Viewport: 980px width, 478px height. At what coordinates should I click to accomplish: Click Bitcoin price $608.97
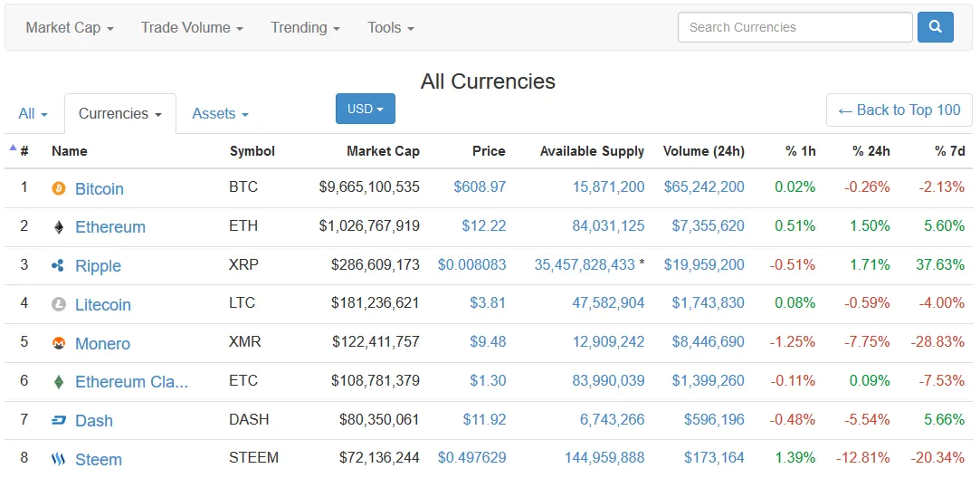point(480,187)
